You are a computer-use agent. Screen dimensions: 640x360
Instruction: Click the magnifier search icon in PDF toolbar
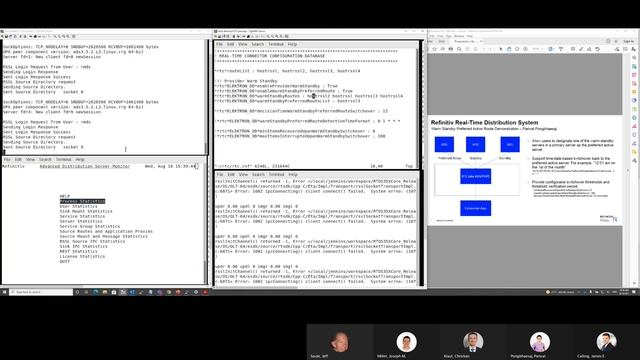[459, 49]
